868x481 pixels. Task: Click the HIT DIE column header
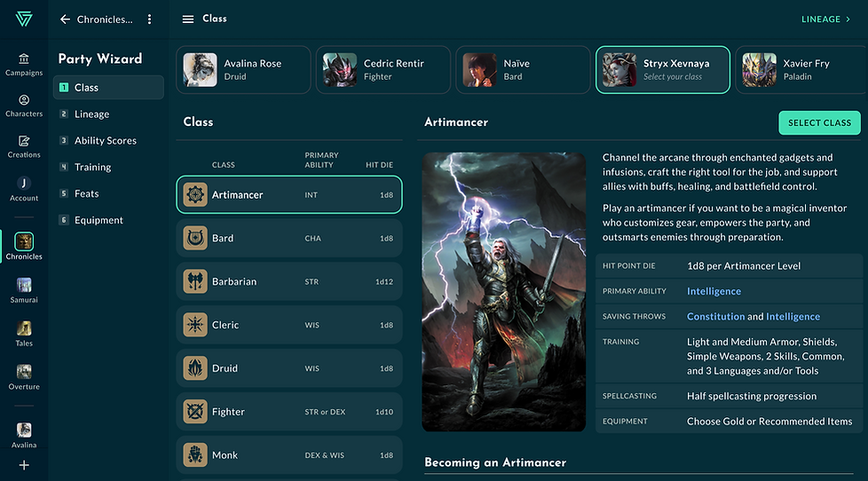(x=379, y=165)
